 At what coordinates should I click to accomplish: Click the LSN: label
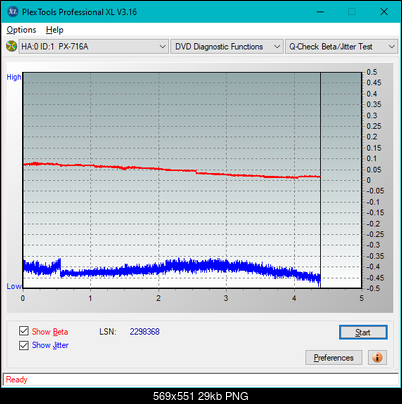pyautogui.click(x=108, y=332)
